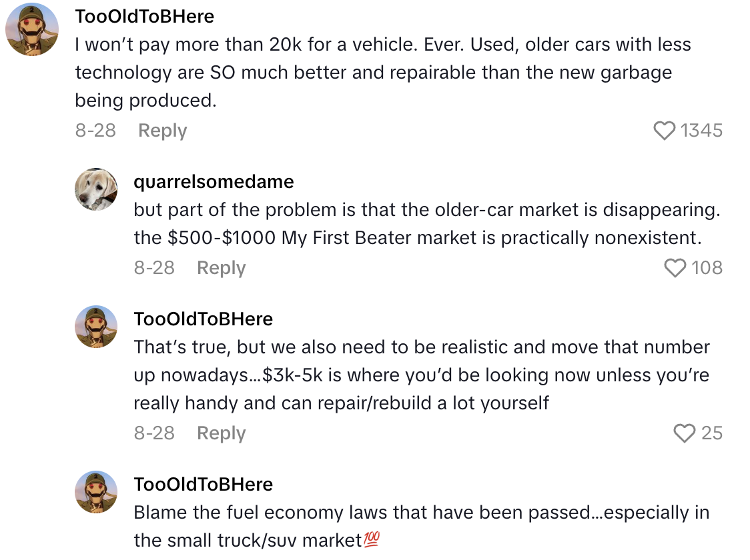Viewport: 750px width, 560px height.
Task: Open quarrelsomedame's dog avatar
Action: pyautogui.click(x=96, y=189)
